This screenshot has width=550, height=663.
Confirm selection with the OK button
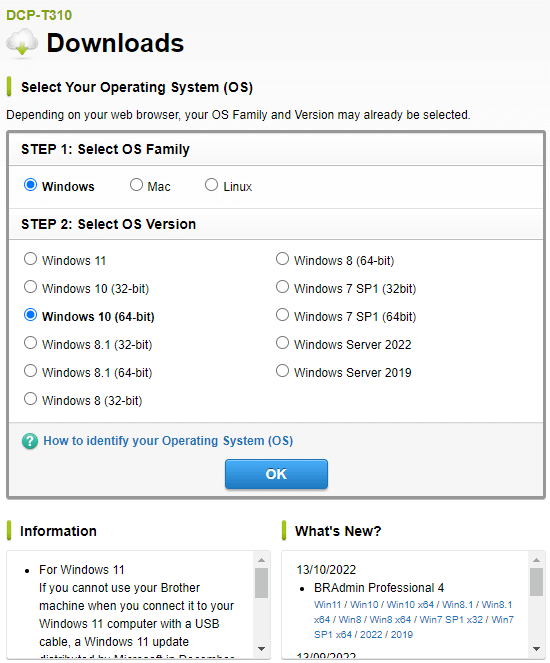(276, 474)
